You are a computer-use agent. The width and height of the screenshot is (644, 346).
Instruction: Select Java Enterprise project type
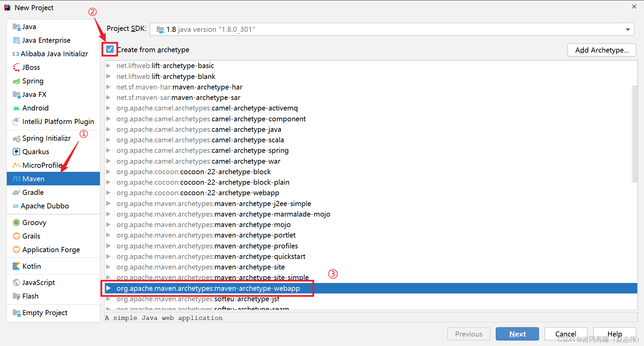pyautogui.click(x=53, y=40)
